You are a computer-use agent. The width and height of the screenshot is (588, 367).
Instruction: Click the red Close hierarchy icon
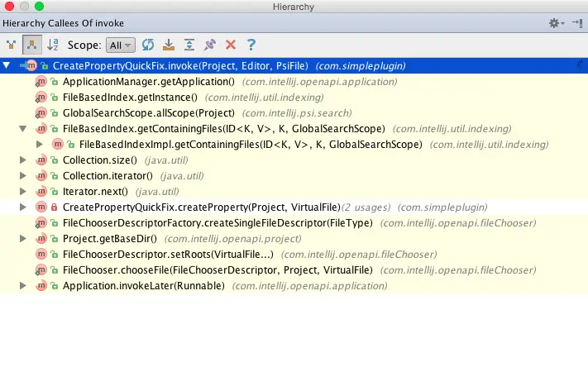coord(231,45)
